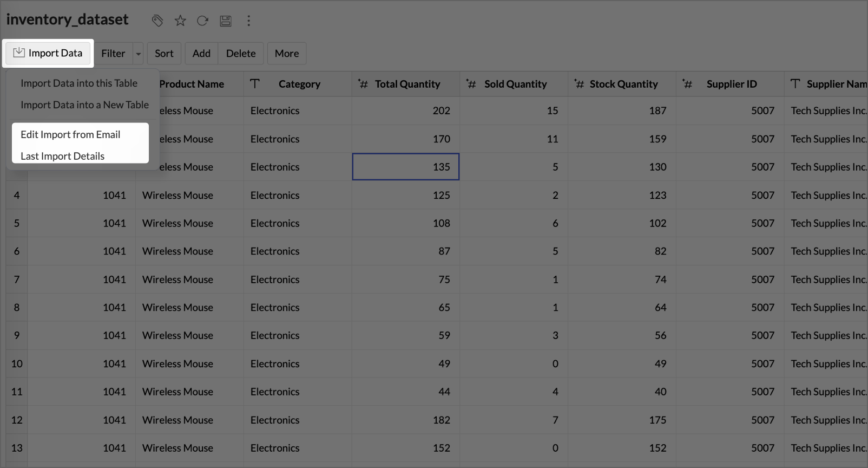Click Total Quantity cell with 182
The image size is (868, 468).
pos(406,420)
